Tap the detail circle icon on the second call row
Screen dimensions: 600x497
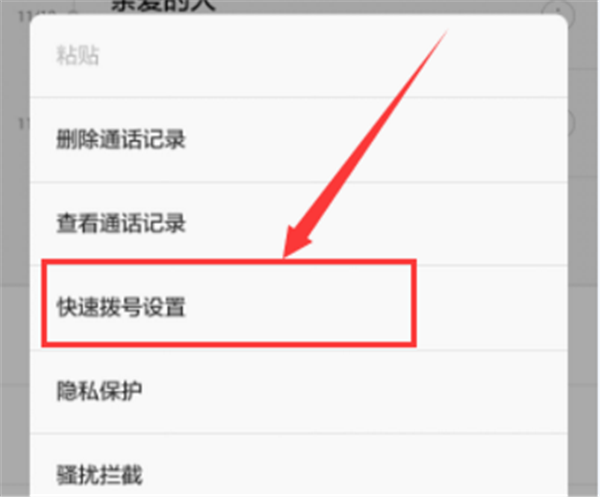pos(571,123)
